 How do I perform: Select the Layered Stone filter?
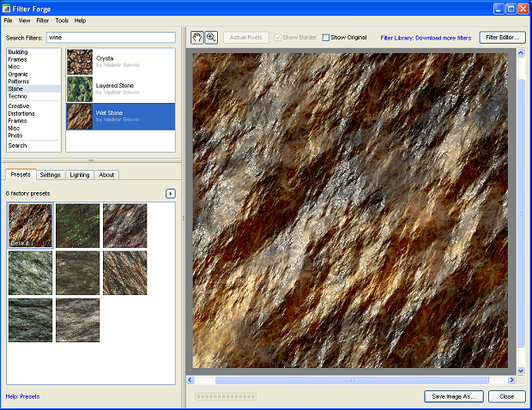(x=120, y=89)
